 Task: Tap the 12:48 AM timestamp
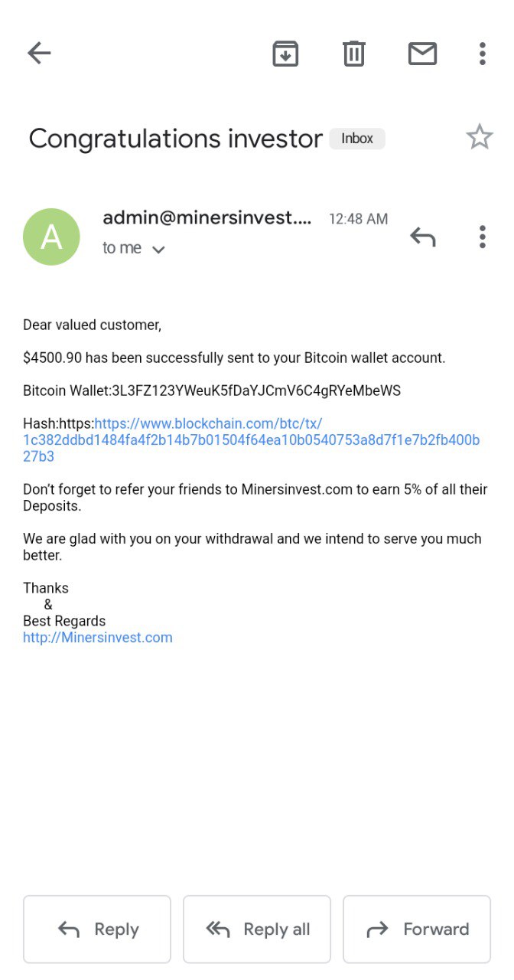tap(358, 219)
